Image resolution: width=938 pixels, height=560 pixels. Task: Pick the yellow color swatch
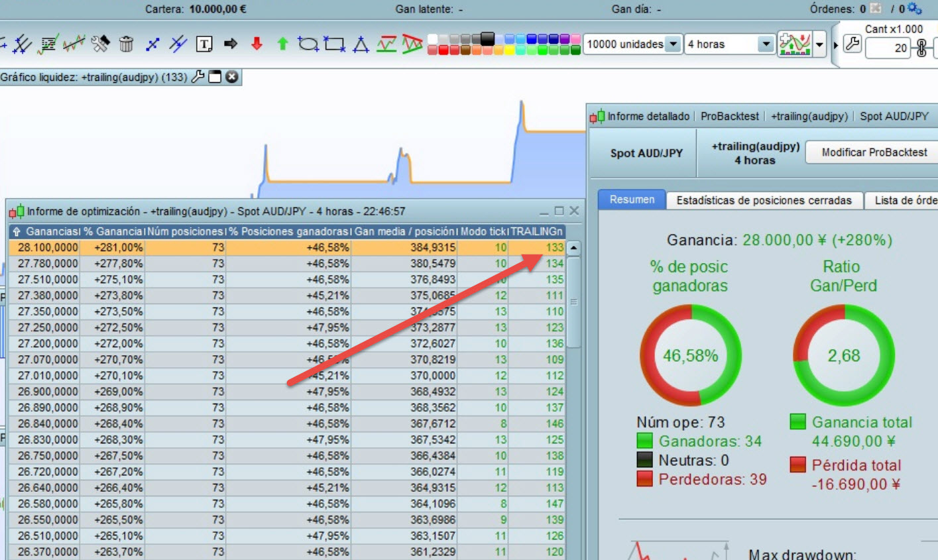(x=508, y=50)
